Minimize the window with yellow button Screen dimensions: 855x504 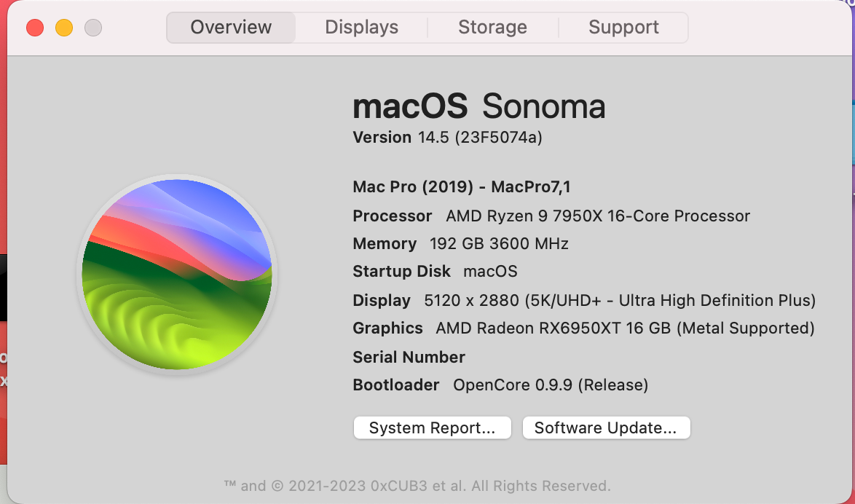pos(64,28)
